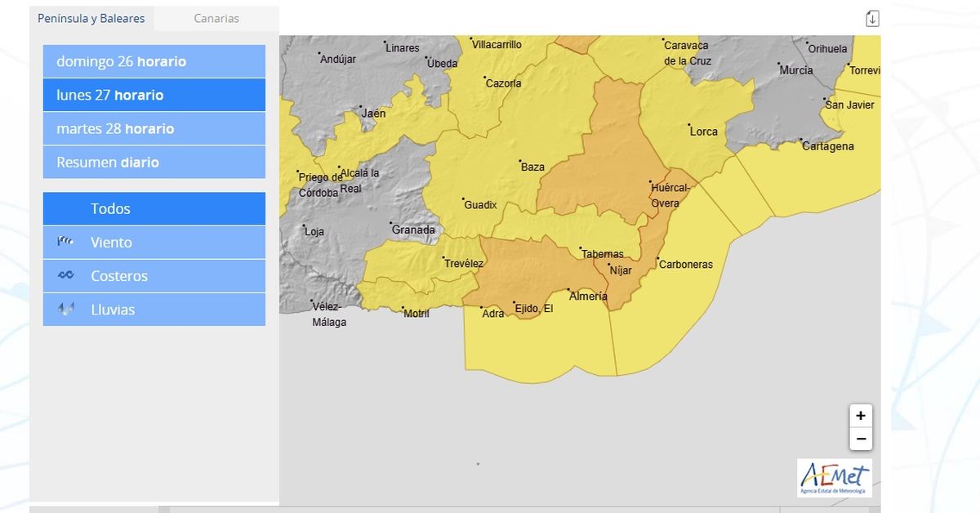Select lunes 27 horario forecast
The height and width of the screenshot is (513, 980).
[154, 95]
